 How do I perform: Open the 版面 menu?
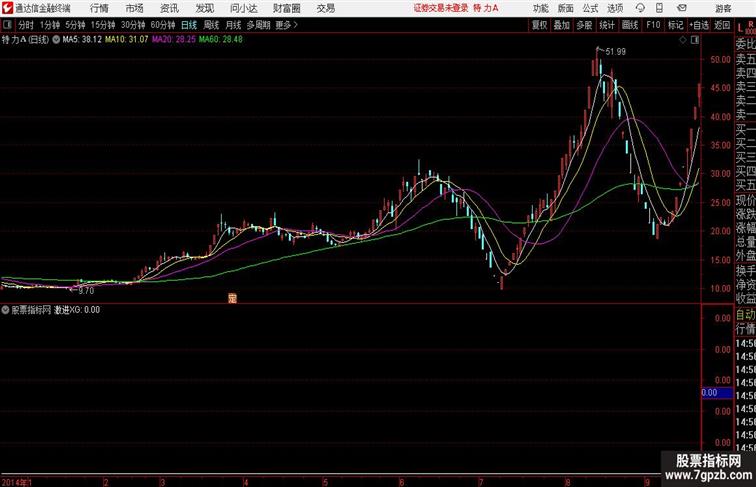565,8
